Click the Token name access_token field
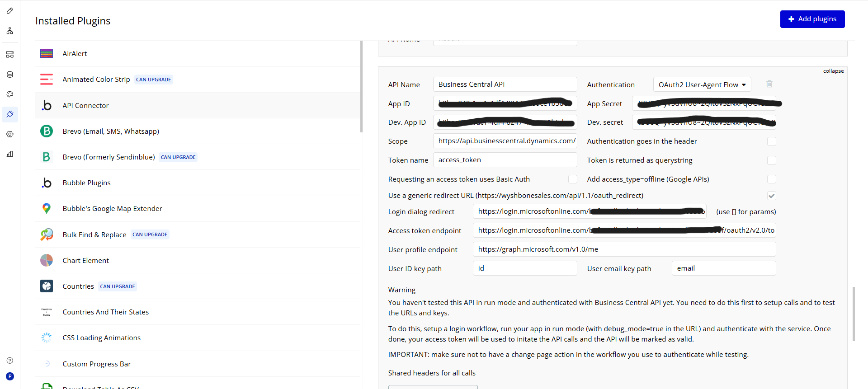 pos(505,160)
